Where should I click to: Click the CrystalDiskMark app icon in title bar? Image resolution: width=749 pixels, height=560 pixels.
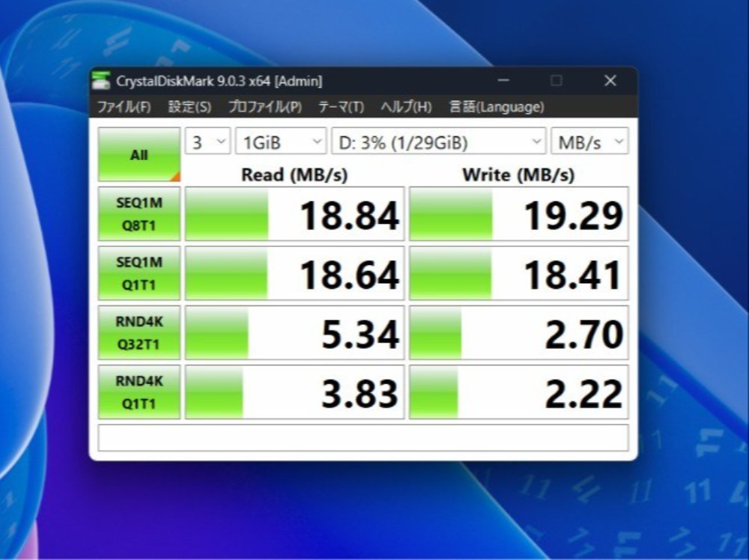click(101, 81)
